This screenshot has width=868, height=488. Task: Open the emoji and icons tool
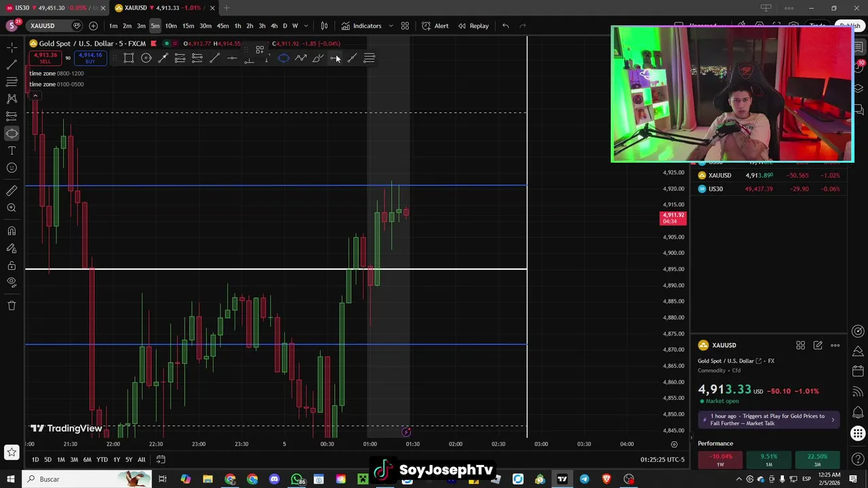point(12,168)
